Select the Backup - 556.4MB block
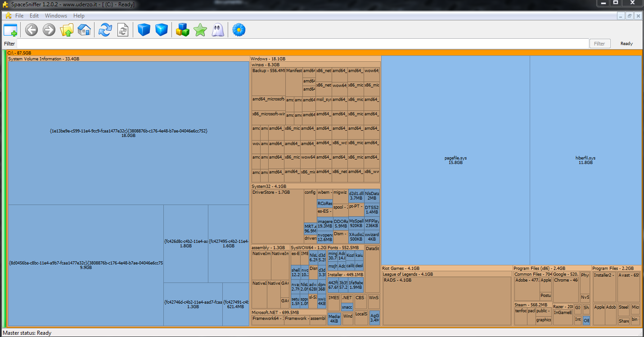This screenshot has width=644, height=337. click(x=269, y=81)
